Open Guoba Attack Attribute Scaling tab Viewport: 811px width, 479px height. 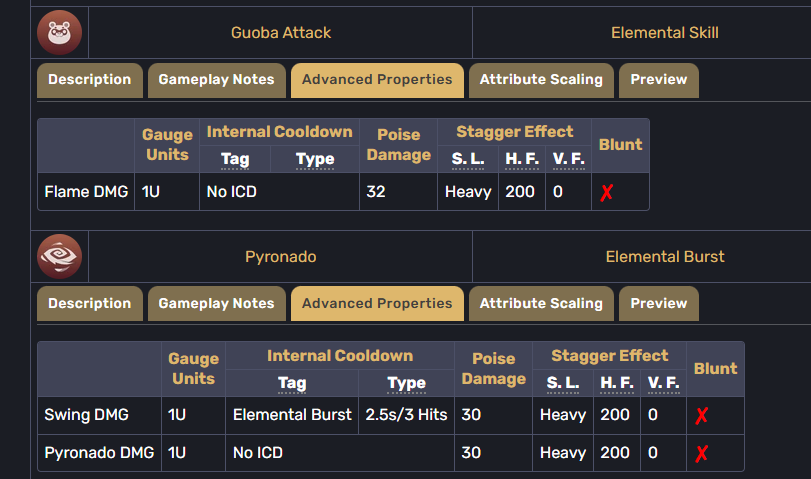point(541,80)
